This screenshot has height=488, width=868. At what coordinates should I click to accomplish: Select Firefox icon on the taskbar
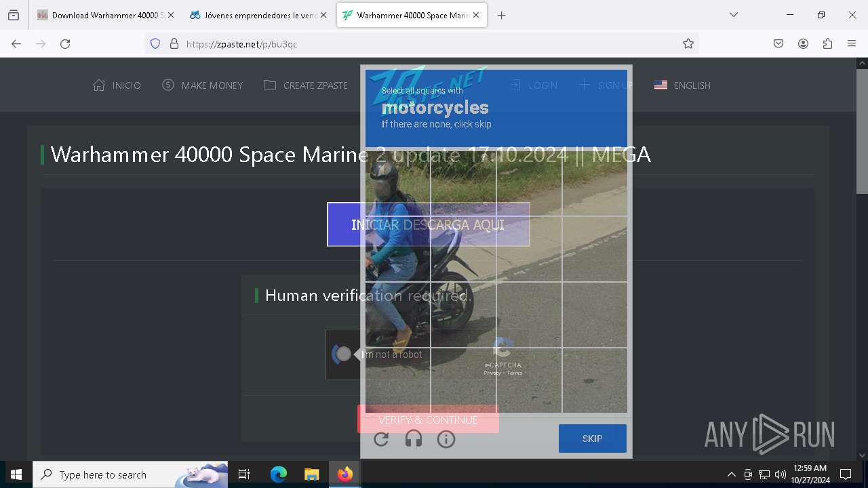coord(345,474)
